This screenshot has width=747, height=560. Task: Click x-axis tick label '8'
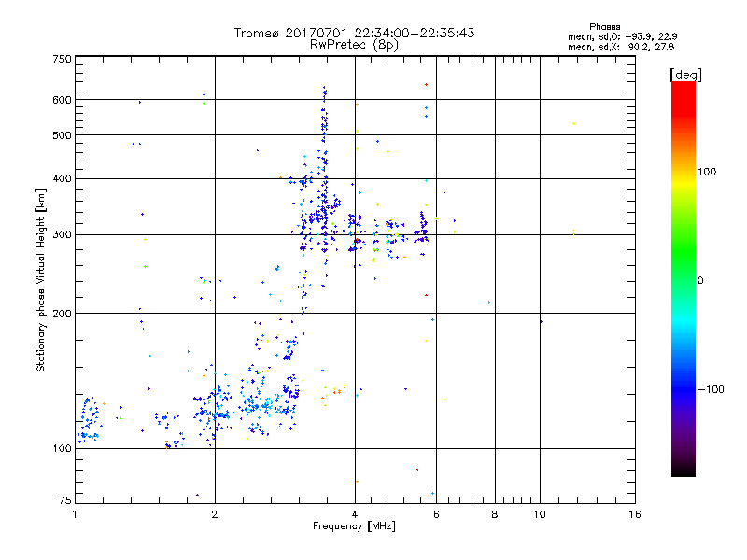[495, 514]
